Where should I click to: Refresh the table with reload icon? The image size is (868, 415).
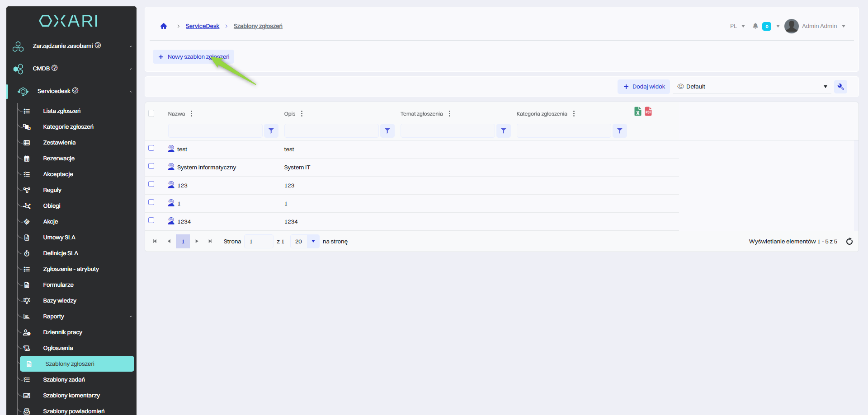849,242
